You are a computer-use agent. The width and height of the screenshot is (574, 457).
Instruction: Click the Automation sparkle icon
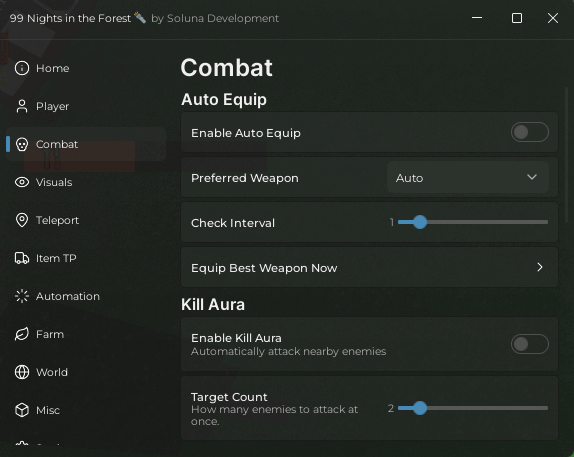pos(22,296)
